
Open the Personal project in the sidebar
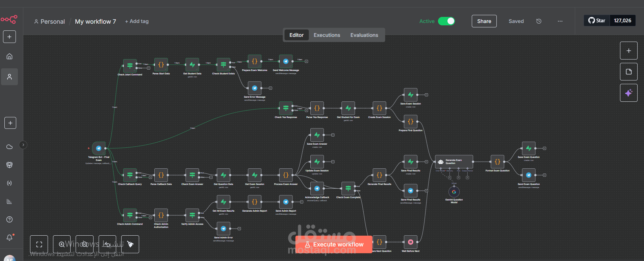pos(9,77)
